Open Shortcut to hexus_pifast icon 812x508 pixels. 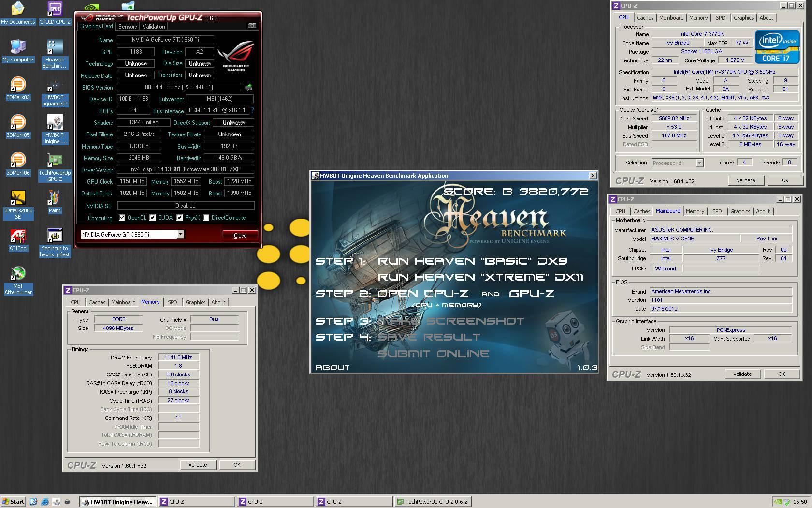55,243
